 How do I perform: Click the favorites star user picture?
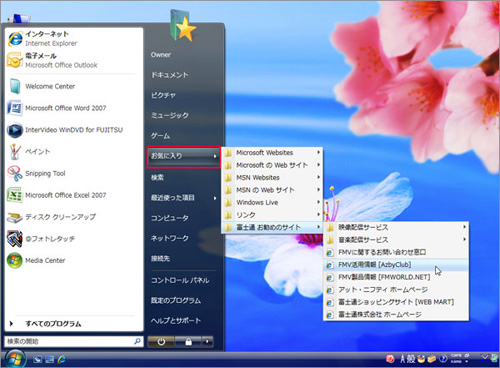pos(183,26)
